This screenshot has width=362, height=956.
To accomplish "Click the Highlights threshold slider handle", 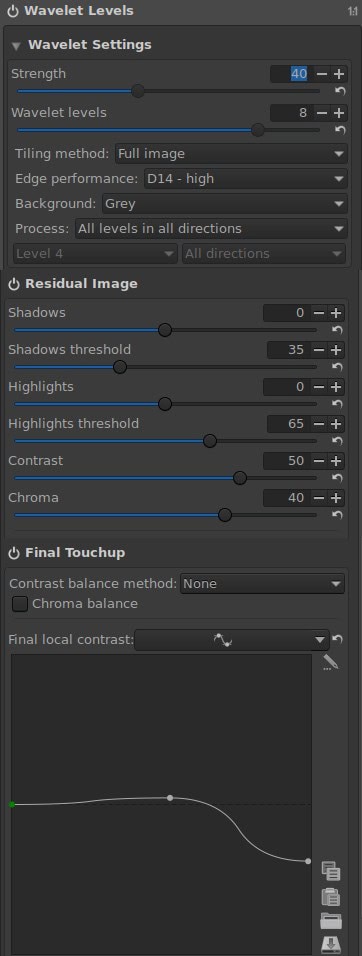I will click(x=210, y=441).
